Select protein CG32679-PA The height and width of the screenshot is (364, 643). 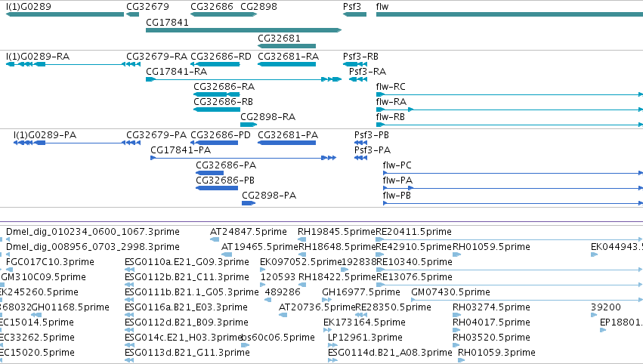pyautogui.click(x=131, y=143)
